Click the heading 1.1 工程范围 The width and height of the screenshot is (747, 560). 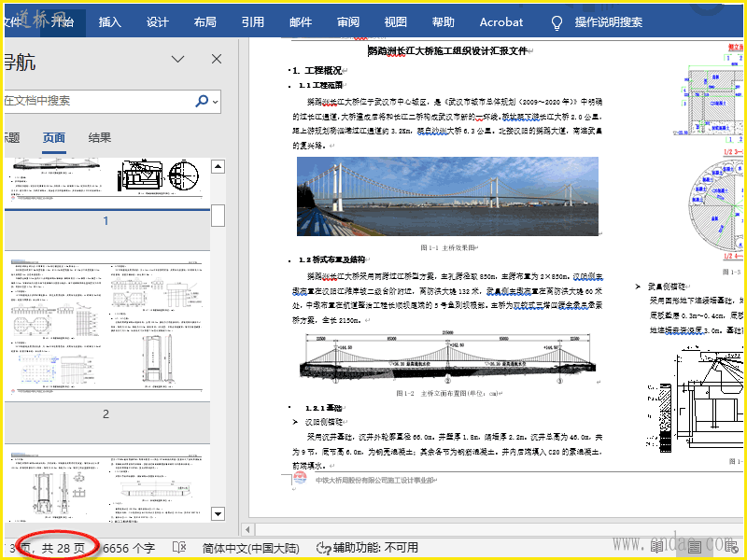[320, 85]
